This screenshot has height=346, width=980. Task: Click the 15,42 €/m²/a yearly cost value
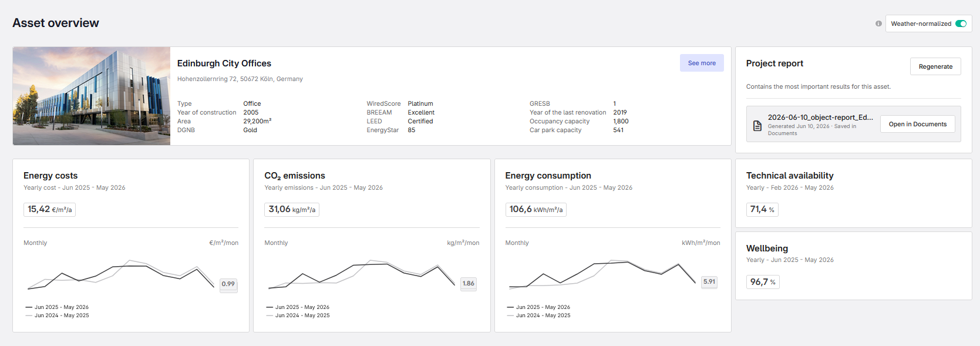click(50, 210)
